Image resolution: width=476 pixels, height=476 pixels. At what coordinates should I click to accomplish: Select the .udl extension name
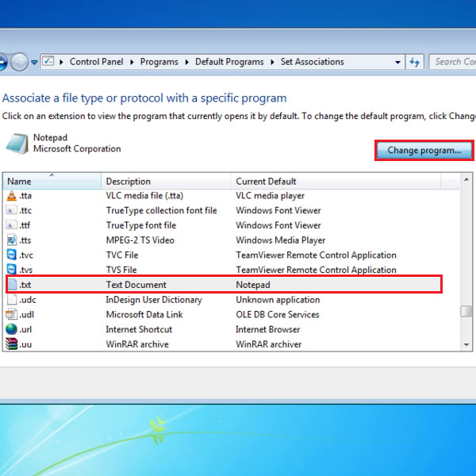26,314
